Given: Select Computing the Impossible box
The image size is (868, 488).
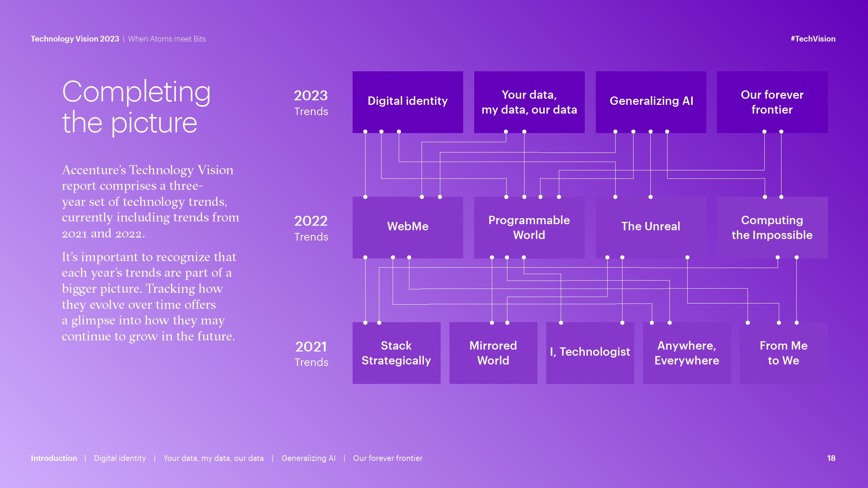Looking at the screenshot, I should pyautogui.click(x=772, y=227).
